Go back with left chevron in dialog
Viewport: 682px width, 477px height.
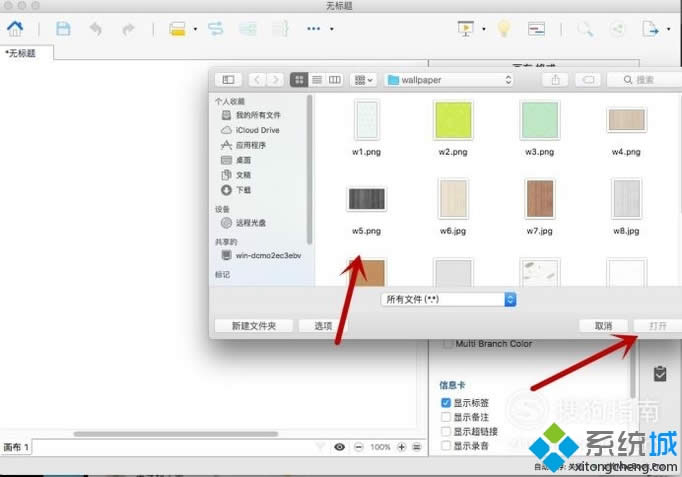(257, 80)
